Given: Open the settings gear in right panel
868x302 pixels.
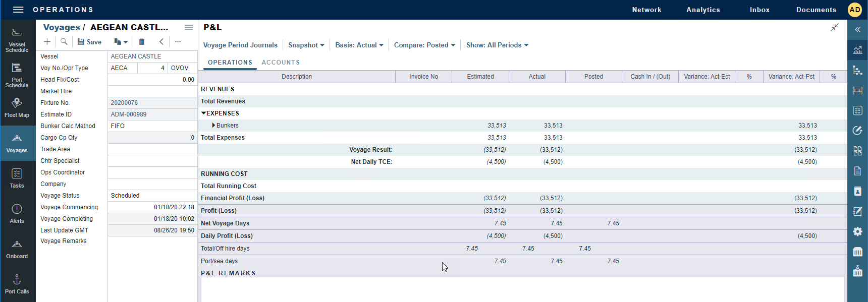Looking at the screenshot, I should tap(857, 231).
